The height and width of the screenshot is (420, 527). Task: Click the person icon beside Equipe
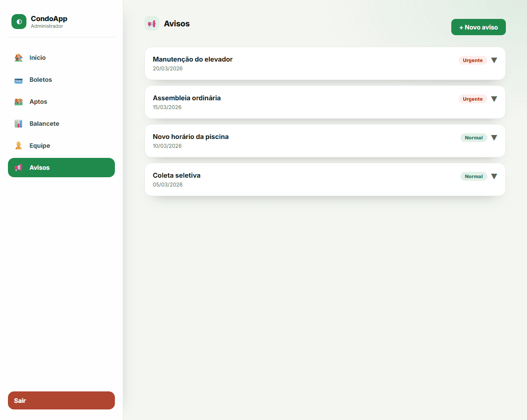tap(18, 146)
